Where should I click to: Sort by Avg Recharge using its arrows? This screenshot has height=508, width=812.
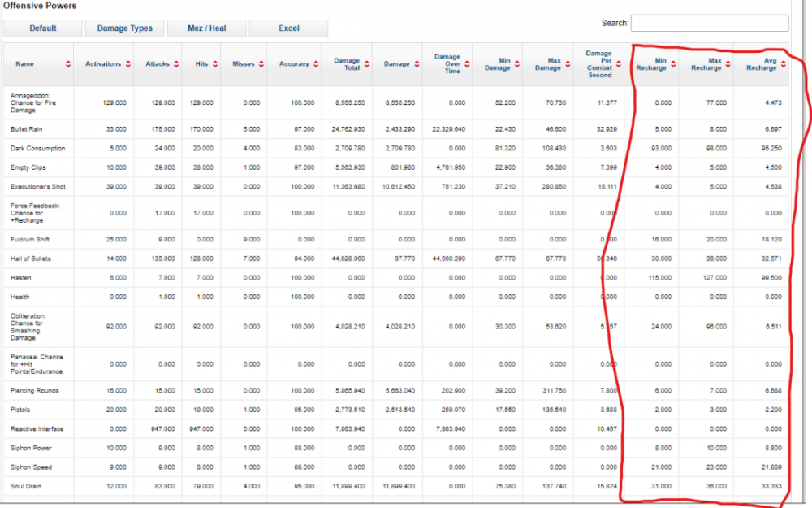click(782, 65)
